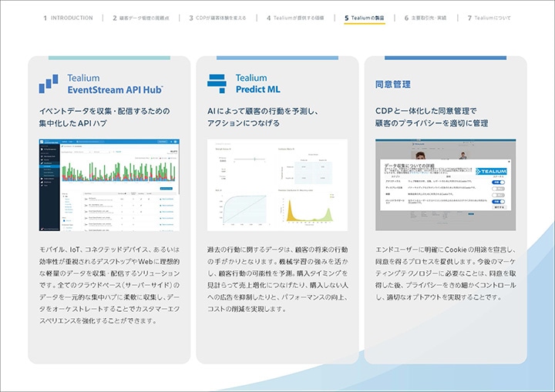The width and height of the screenshot is (555, 392).
Task: Open section 7 Tealiumについて
Action: tap(489, 18)
